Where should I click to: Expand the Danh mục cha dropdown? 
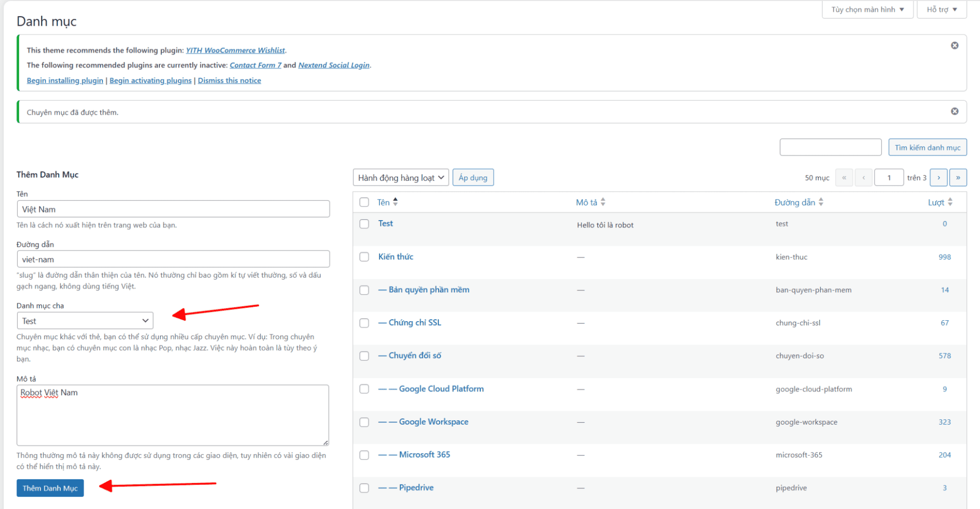[85, 321]
